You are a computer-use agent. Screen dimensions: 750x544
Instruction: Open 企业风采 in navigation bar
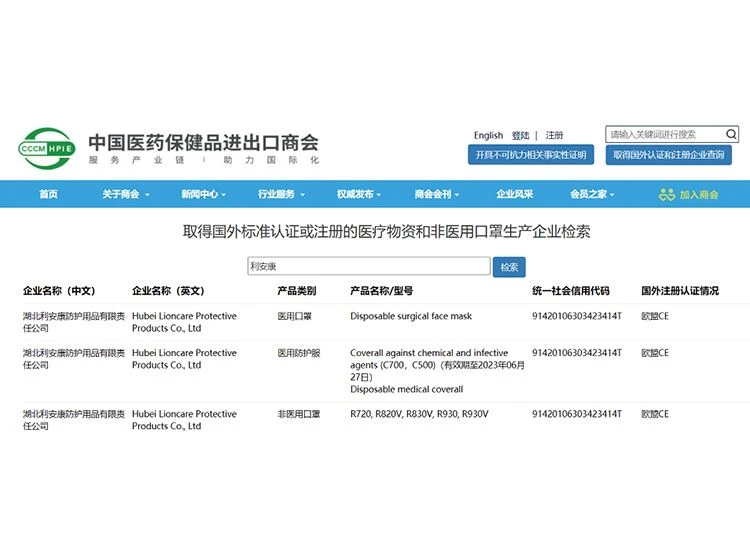515,194
